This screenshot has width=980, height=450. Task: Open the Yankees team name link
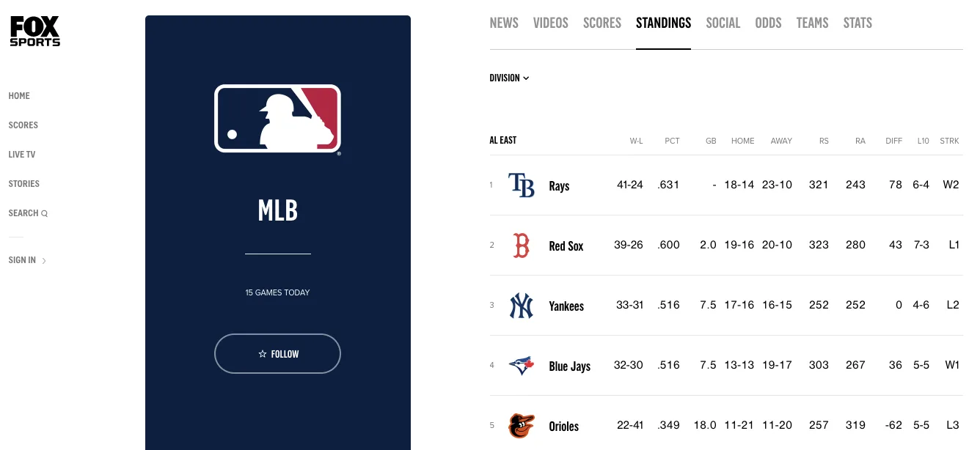pyautogui.click(x=566, y=306)
